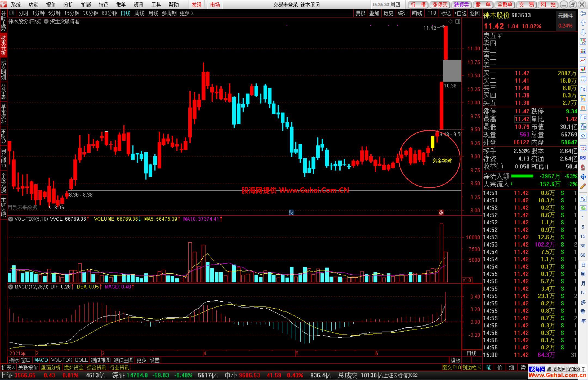
Task: Click the 画线 drawing button
Action: pyautogui.click(x=417, y=13)
